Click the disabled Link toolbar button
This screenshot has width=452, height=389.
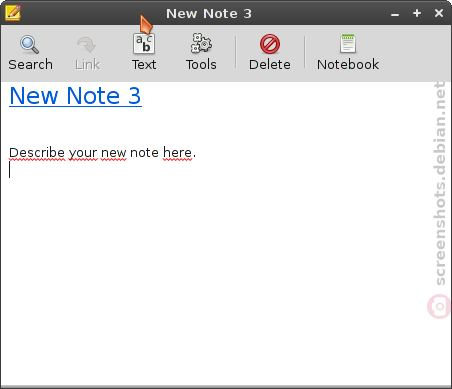point(87,53)
